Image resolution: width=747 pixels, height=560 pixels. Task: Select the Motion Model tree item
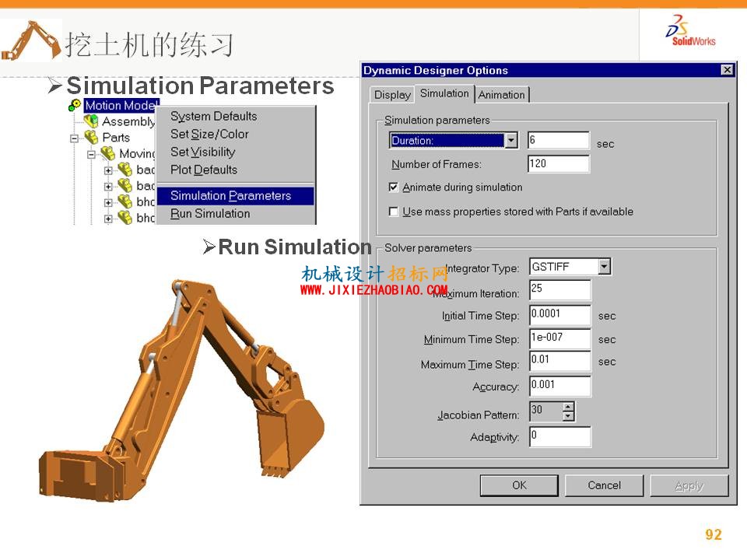[121, 105]
